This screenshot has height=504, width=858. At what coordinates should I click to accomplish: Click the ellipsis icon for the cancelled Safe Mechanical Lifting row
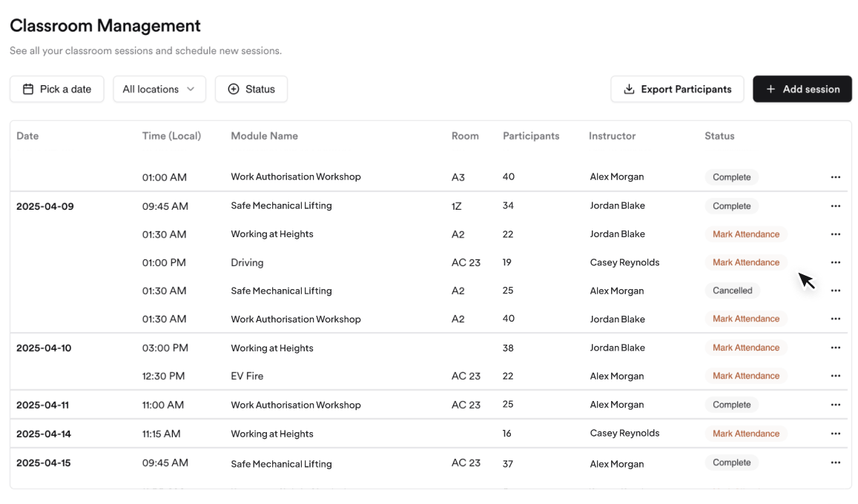tap(835, 291)
